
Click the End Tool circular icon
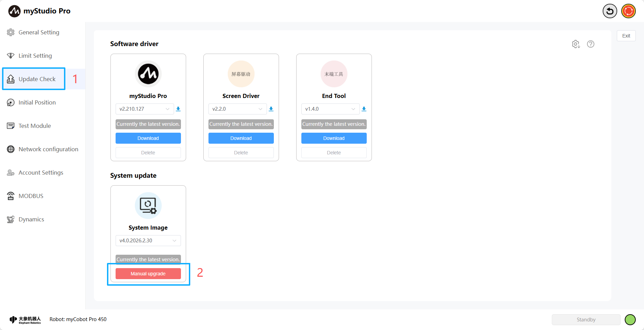coord(334,74)
